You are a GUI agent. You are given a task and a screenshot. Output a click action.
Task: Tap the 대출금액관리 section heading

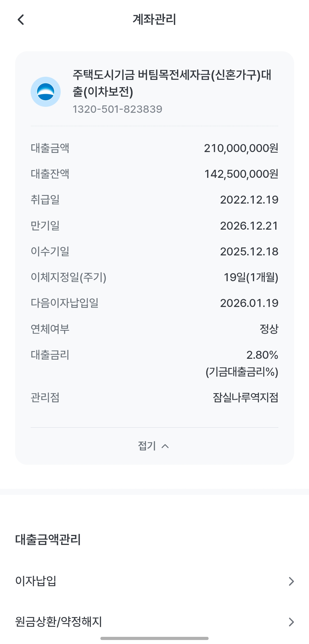point(48,539)
